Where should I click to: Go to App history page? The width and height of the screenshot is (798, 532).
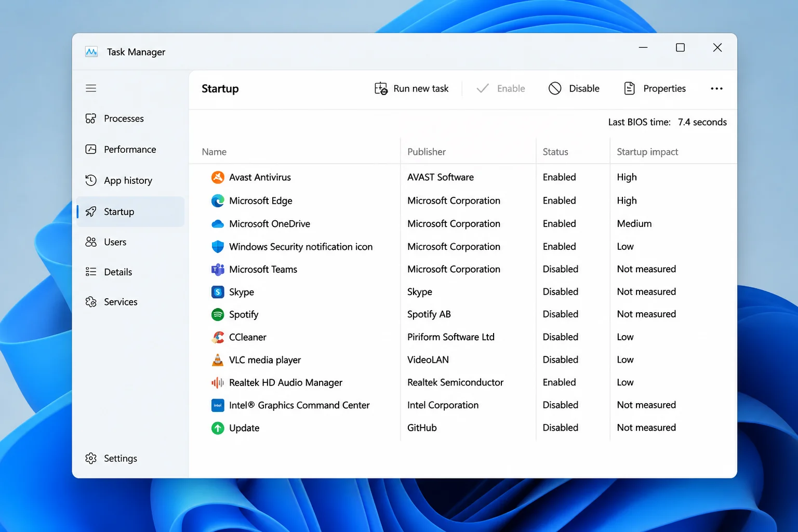[130, 180]
